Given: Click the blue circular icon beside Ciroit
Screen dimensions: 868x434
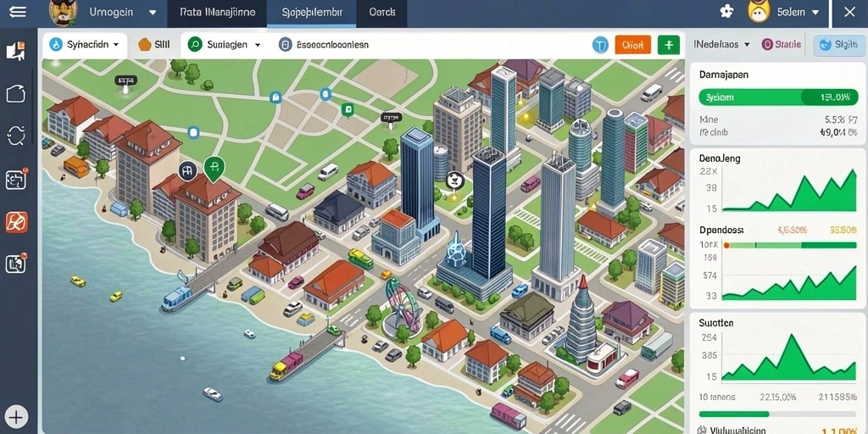Looking at the screenshot, I should coord(600,45).
